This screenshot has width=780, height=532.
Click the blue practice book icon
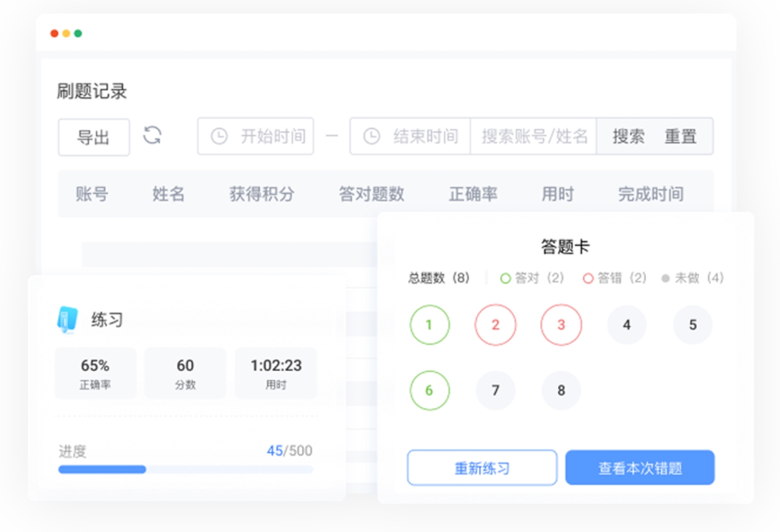(67, 320)
